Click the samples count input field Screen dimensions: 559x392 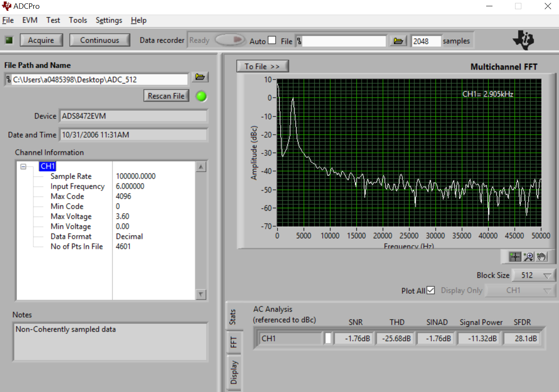[426, 41]
